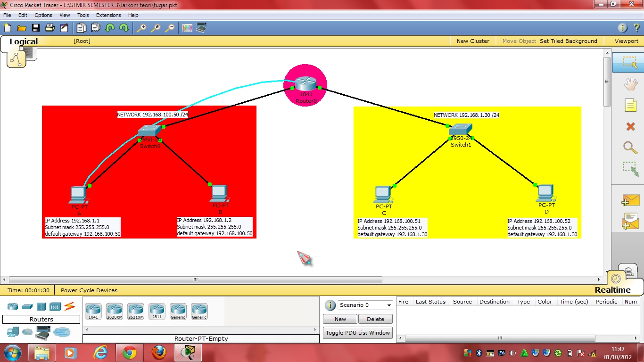Open a file using the folder icon
Viewport: 644px width, 362px height.
click(x=21, y=28)
